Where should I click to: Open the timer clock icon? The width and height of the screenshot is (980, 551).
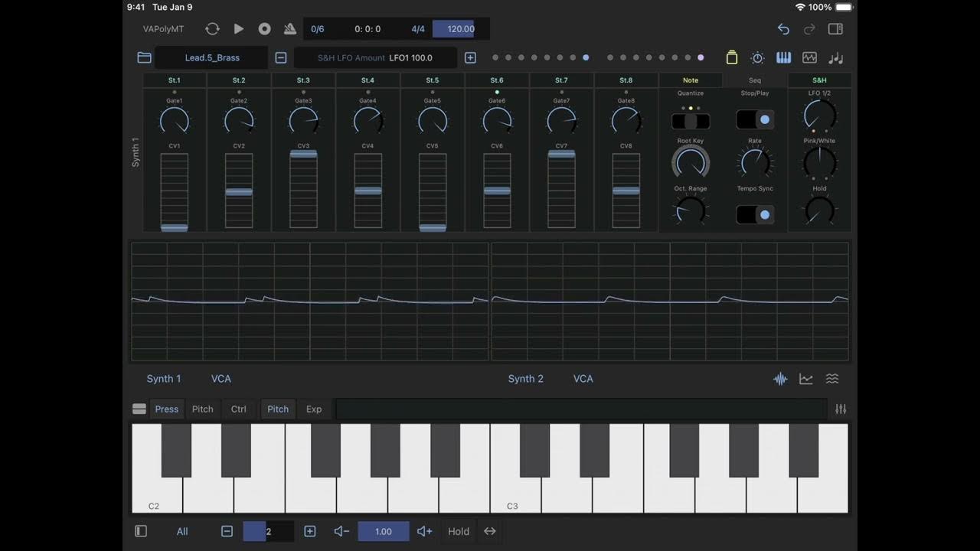(758, 57)
